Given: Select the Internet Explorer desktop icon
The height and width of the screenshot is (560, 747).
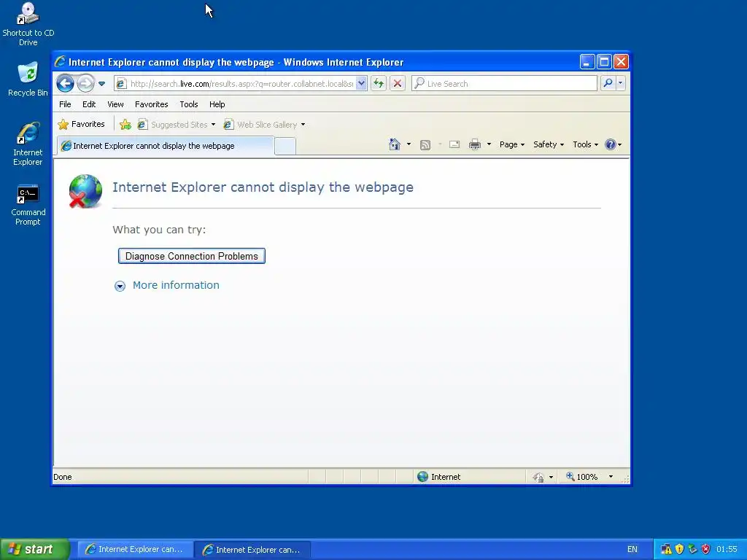Looking at the screenshot, I should pos(28,144).
